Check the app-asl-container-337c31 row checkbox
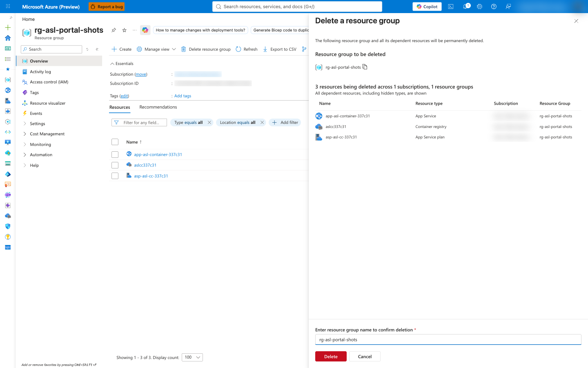588x368 pixels. 115,155
